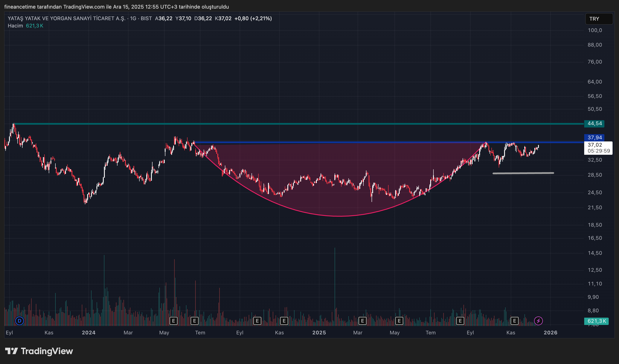Open the earnings E marker just before Tem 2024

coord(195,321)
